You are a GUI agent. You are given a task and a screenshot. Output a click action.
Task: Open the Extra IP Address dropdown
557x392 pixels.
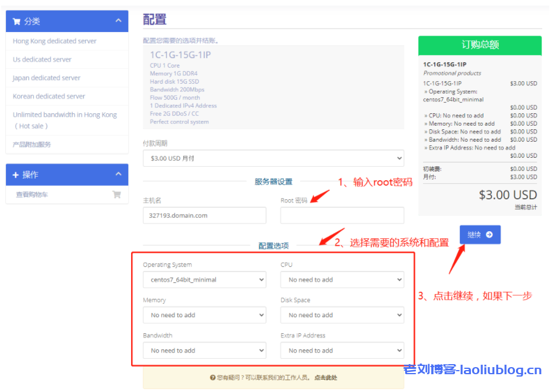click(342, 350)
